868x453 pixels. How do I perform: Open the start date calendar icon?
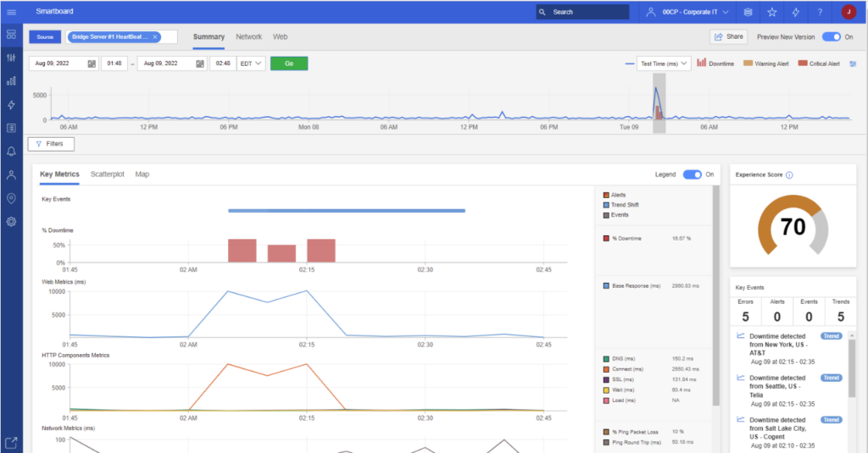tap(92, 64)
